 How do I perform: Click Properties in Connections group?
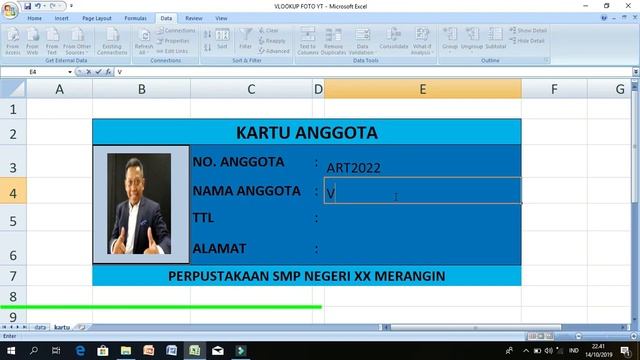pos(173,41)
